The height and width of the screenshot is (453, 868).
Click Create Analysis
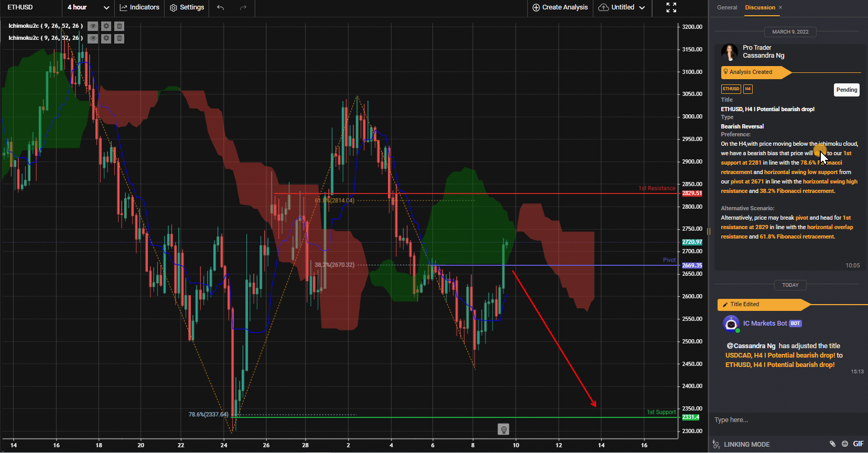[x=560, y=7]
